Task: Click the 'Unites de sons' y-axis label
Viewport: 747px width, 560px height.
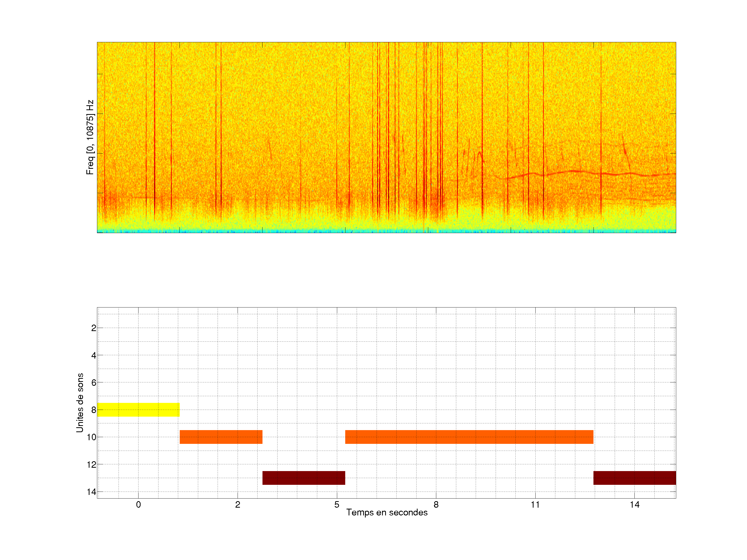Action: click(80, 402)
